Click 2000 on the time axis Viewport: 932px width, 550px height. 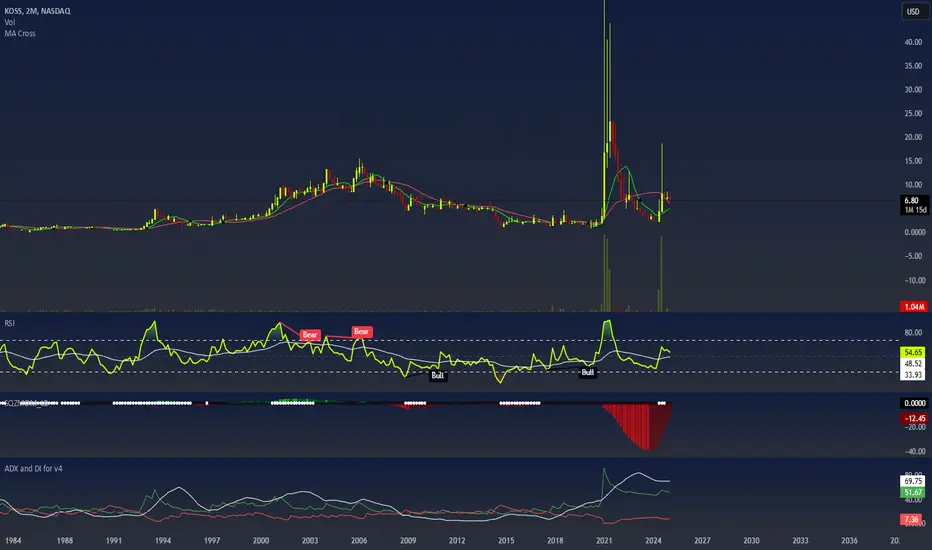click(261, 540)
